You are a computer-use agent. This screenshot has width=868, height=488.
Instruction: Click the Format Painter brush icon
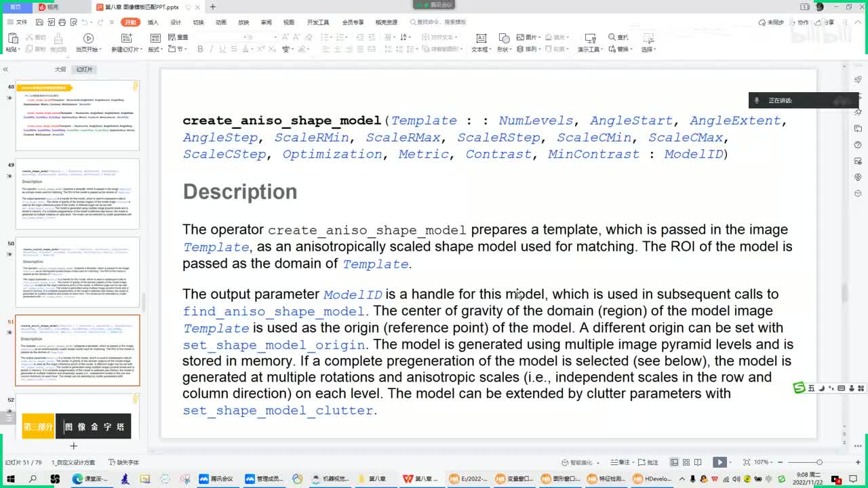58,39
